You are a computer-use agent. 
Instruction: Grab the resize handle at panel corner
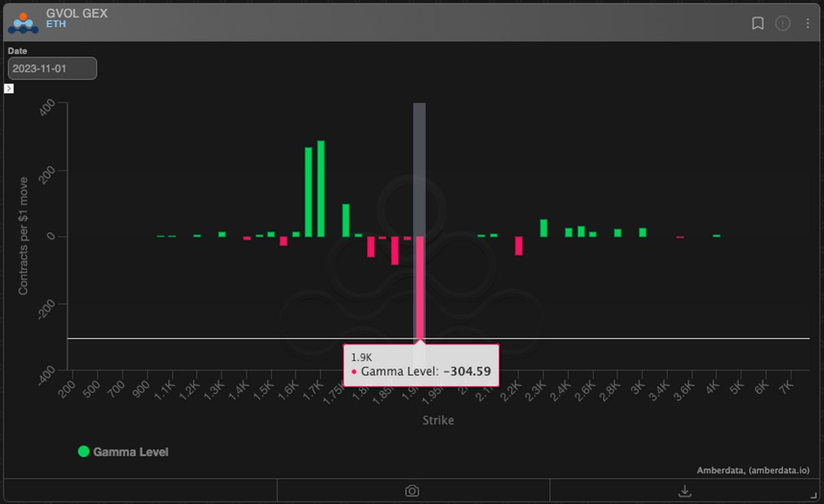coord(814,495)
